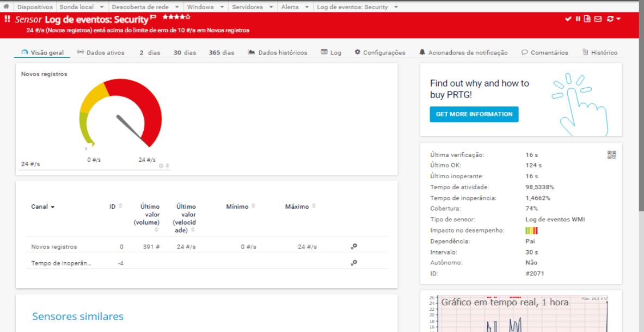Expand Alerta breadcrumb arrow
644x332 pixels.
click(x=307, y=7)
